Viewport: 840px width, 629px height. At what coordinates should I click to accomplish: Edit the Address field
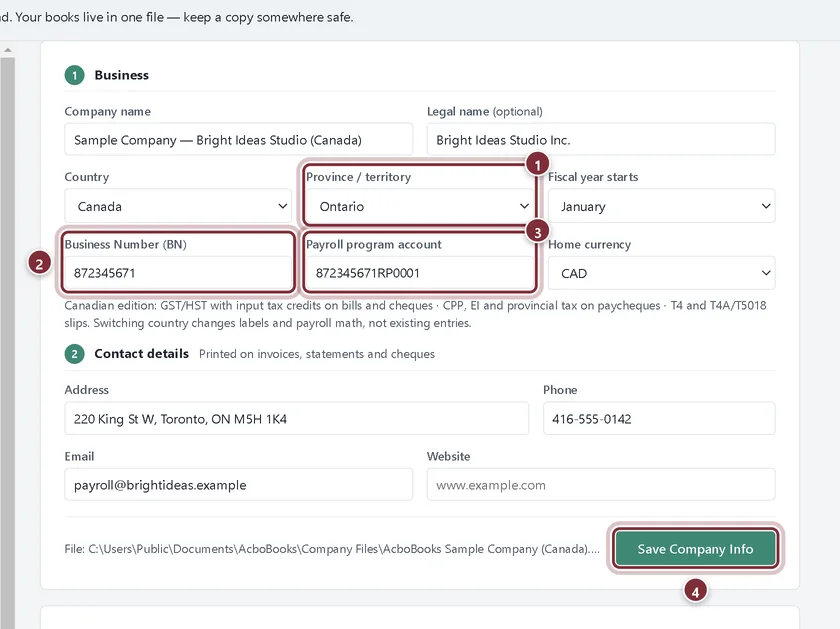[296, 418]
